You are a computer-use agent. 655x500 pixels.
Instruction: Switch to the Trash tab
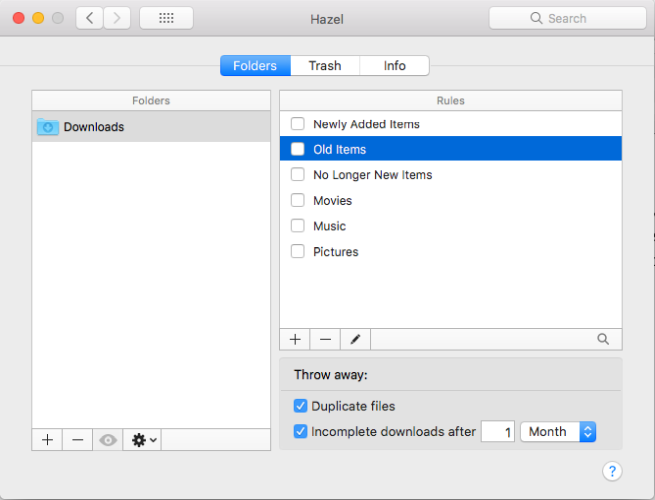click(325, 66)
